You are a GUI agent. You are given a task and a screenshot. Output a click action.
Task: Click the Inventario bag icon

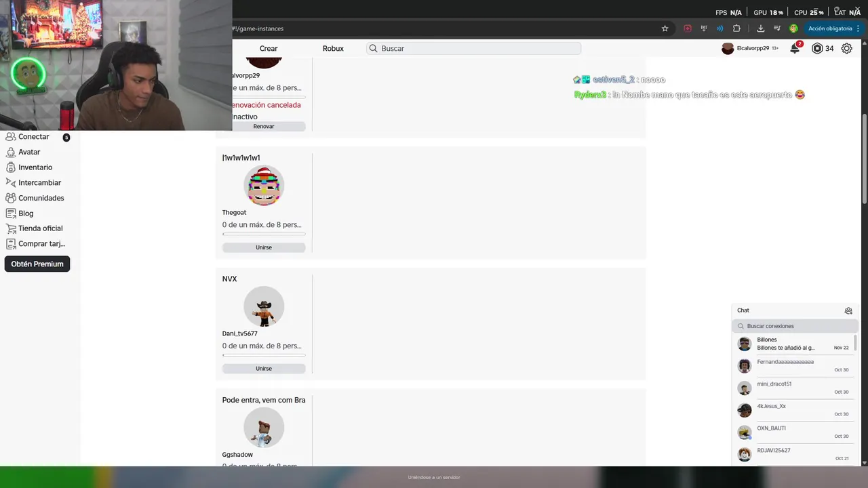coord(10,167)
